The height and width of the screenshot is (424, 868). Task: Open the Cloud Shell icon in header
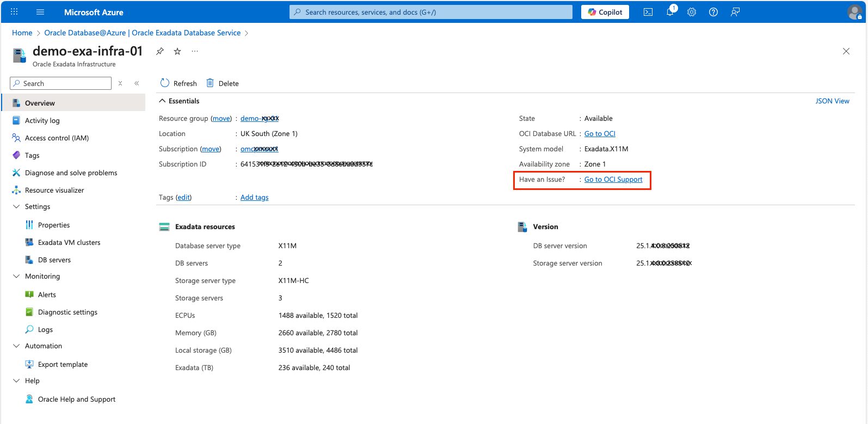pyautogui.click(x=648, y=12)
